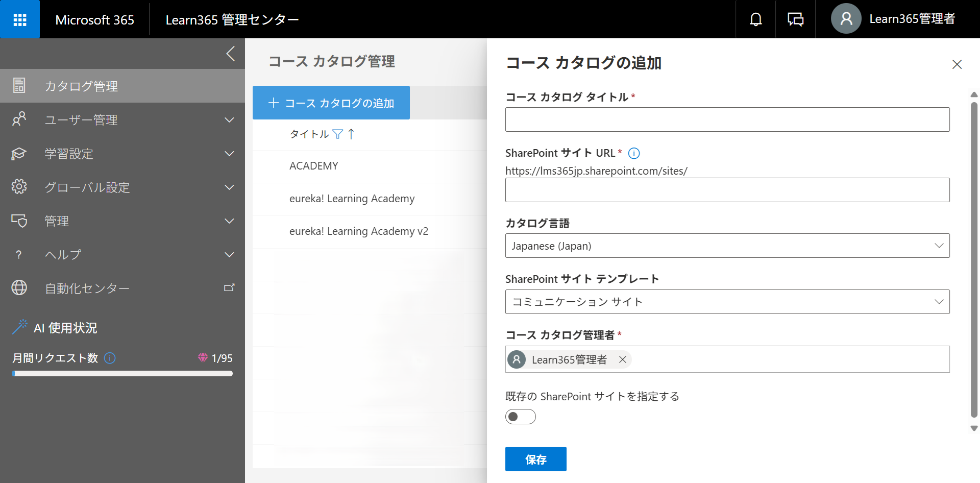Click the Microsoft 365 header link
980x483 pixels.
tap(94, 19)
